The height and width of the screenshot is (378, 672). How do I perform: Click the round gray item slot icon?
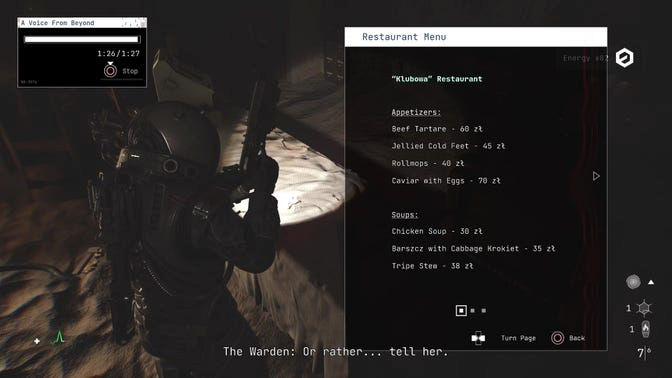633,282
